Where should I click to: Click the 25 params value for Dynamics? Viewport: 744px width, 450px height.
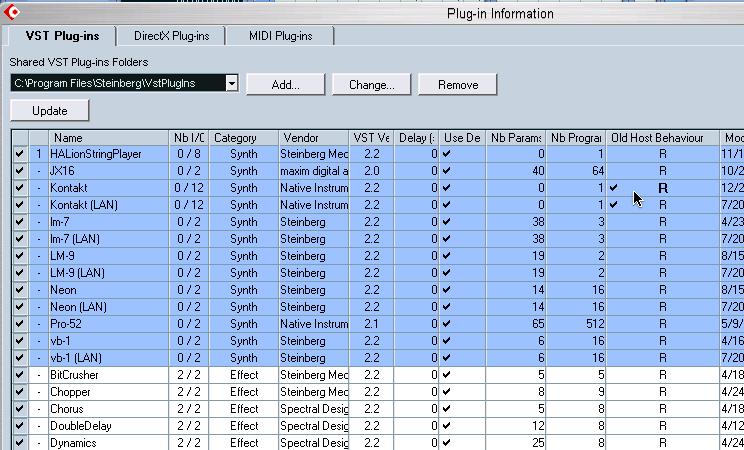[x=538, y=443]
